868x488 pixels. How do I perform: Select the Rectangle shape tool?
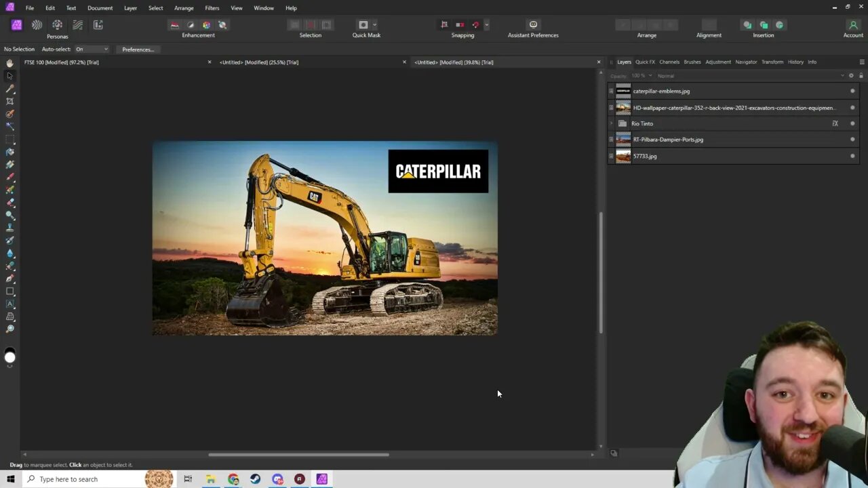[x=9, y=291]
